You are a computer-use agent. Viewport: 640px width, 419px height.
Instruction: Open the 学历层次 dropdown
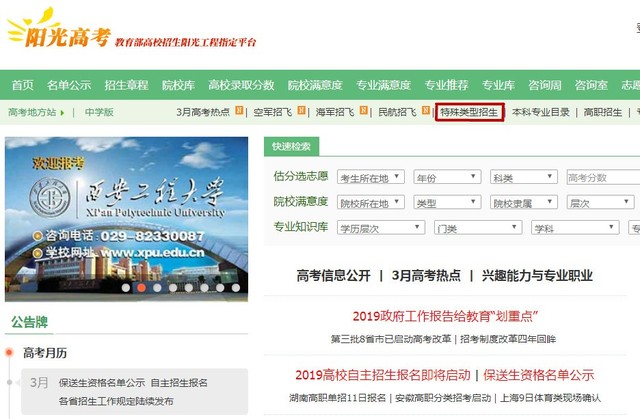381,228
